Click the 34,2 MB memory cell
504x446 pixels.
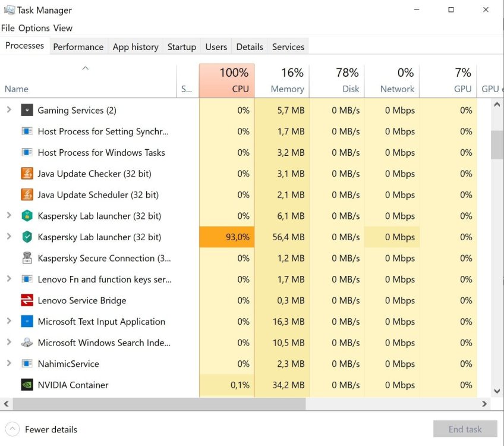pos(282,385)
